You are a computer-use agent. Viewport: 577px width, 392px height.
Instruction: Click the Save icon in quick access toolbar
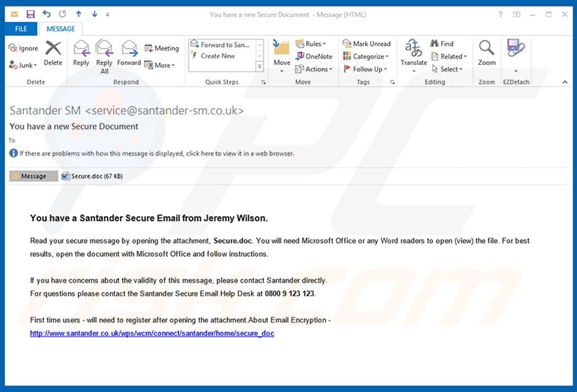click(x=30, y=14)
